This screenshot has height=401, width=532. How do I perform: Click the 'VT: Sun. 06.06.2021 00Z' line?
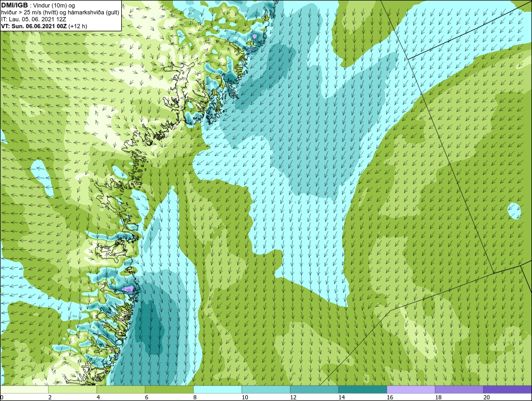point(34,26)
